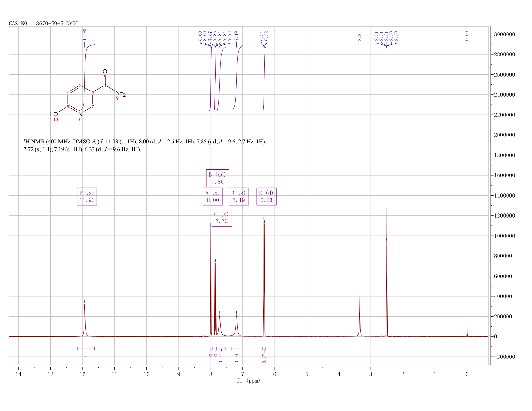The height and width of the screenshot is (411, 532).
Task: Select the multiplet box 'A (d) 8.00'
Action: (x=213, y=196)
